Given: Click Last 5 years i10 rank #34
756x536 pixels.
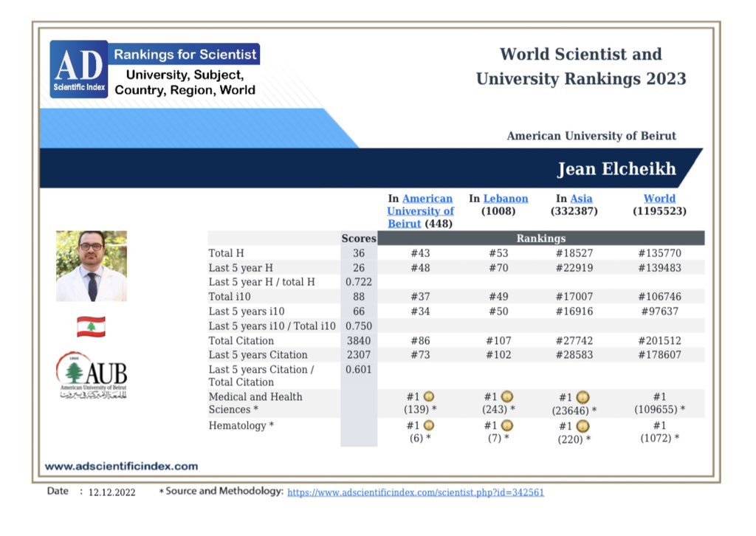Looking at the screenshot, I should point(420,312).
